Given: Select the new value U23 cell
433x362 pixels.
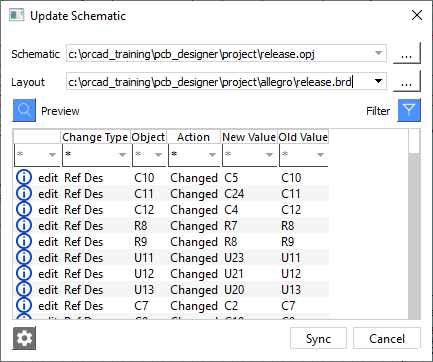Looking at the screenshot, I should [x=234, y=258].
